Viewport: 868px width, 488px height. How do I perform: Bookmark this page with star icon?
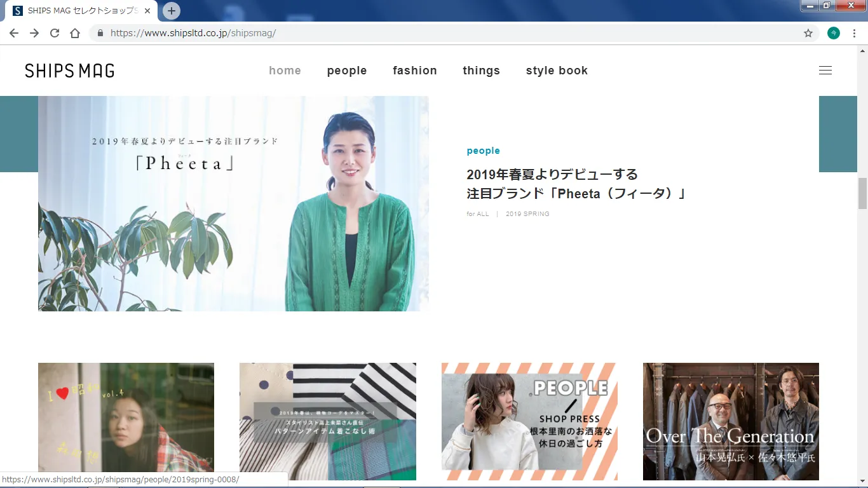tap(808, 33)
